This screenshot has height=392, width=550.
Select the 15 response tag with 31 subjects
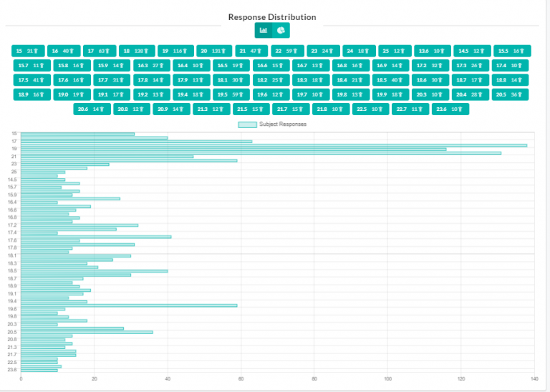coord(26,51)
